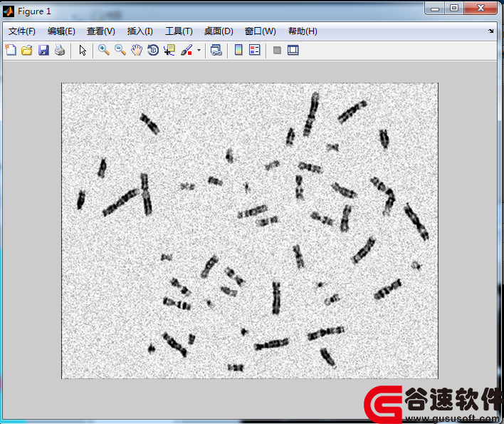
Task: Close the Figure 1 window
Action: (x=481, y=9)
